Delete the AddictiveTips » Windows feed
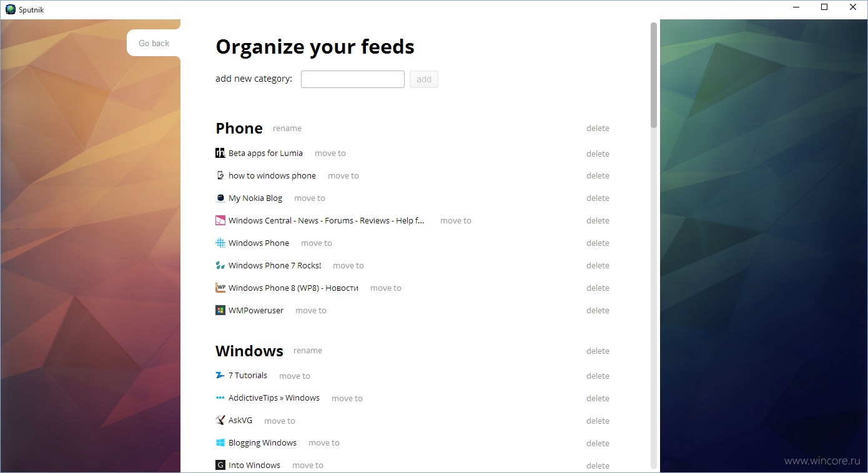The width and height of the screenshot is (868, 473). (598, 398)
